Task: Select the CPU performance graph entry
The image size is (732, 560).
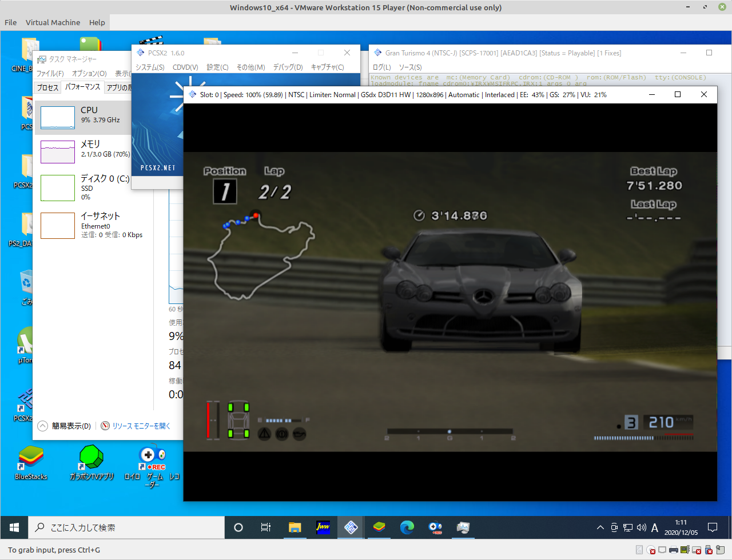Action: point(83,118)
